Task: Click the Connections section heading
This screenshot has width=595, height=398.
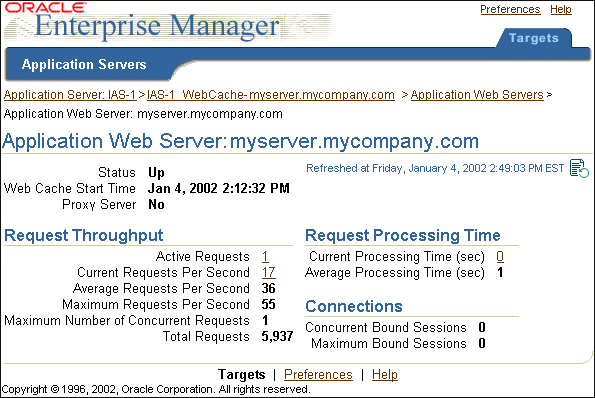Action: click(354, 307)
